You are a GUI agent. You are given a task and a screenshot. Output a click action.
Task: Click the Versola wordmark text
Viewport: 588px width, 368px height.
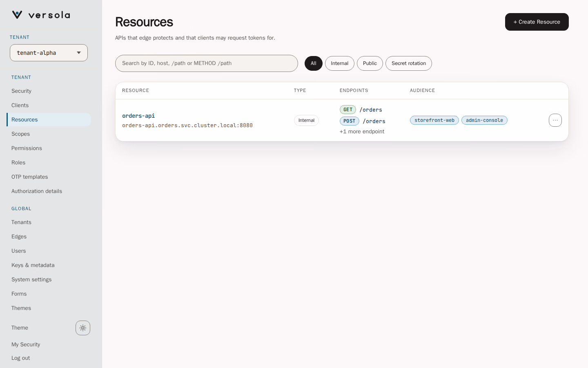click(49, 15)
